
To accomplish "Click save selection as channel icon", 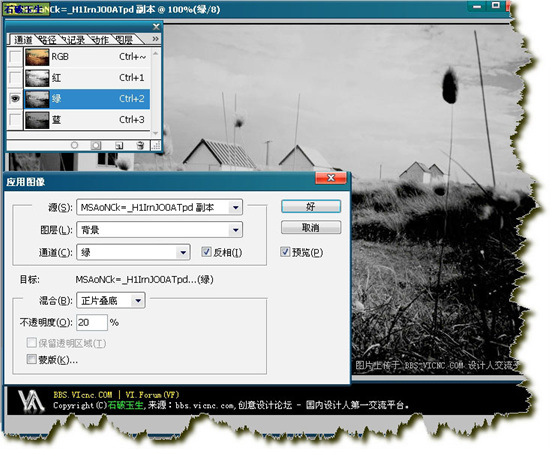I will [x=96, y=145].
